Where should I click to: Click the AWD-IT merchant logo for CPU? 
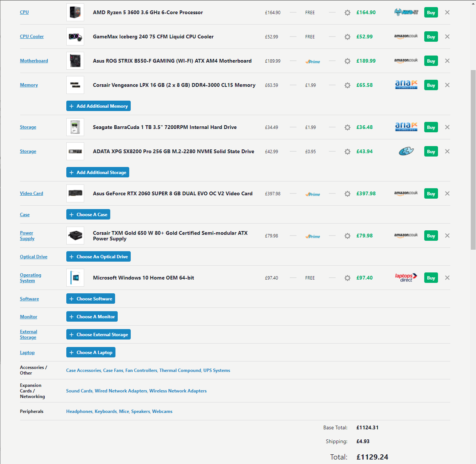(x=406, y=12)
